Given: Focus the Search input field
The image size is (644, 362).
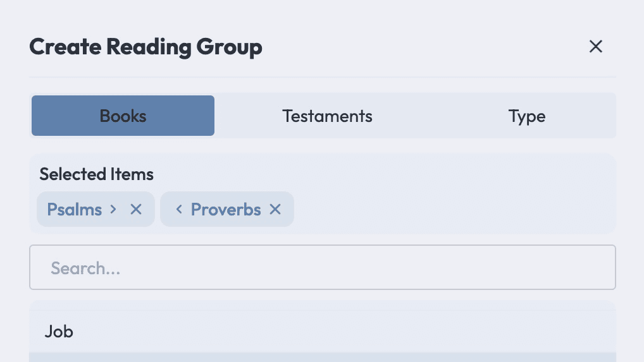Looking at the screenshot, I should (x=323, y=267).
